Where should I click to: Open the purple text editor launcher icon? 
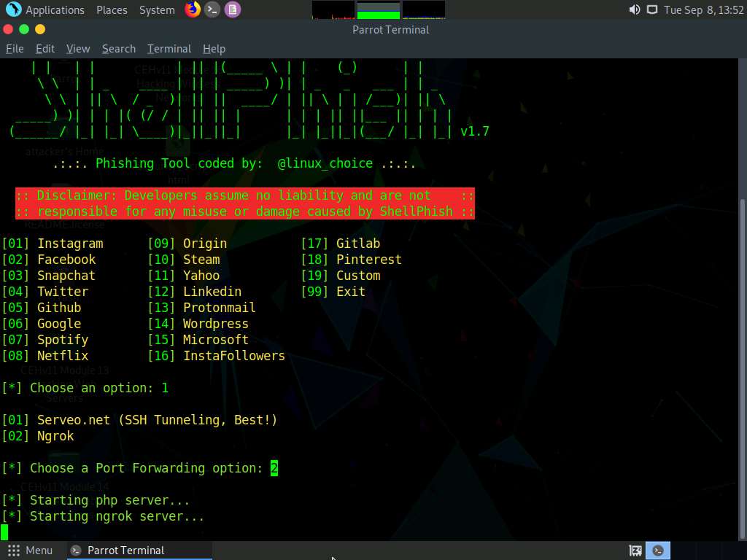[233, 9]
